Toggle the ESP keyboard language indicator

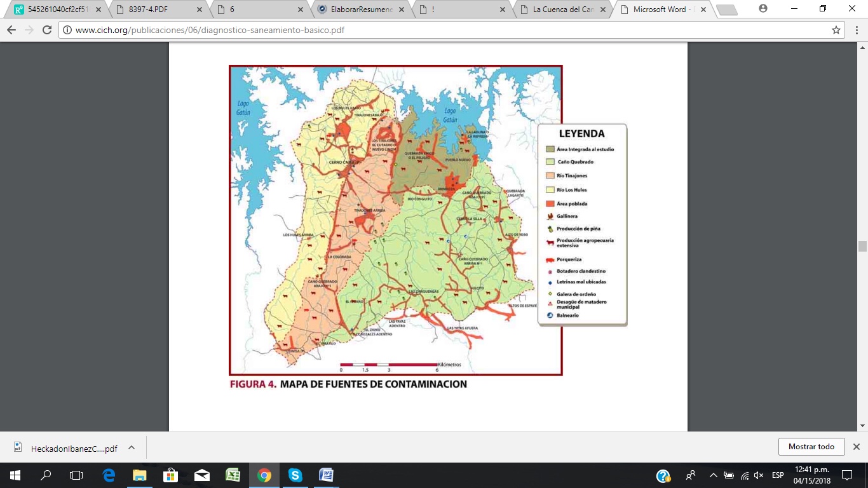(x=778, y=475)
